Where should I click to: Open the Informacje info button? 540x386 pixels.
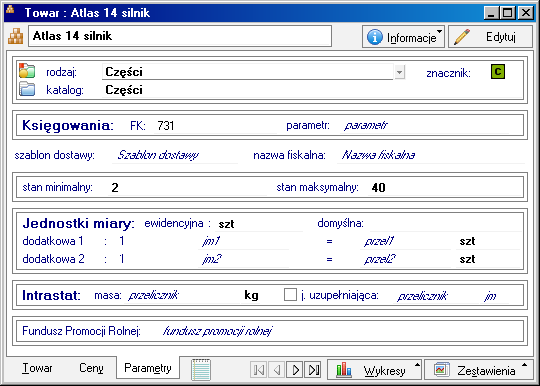click(403, 36)
